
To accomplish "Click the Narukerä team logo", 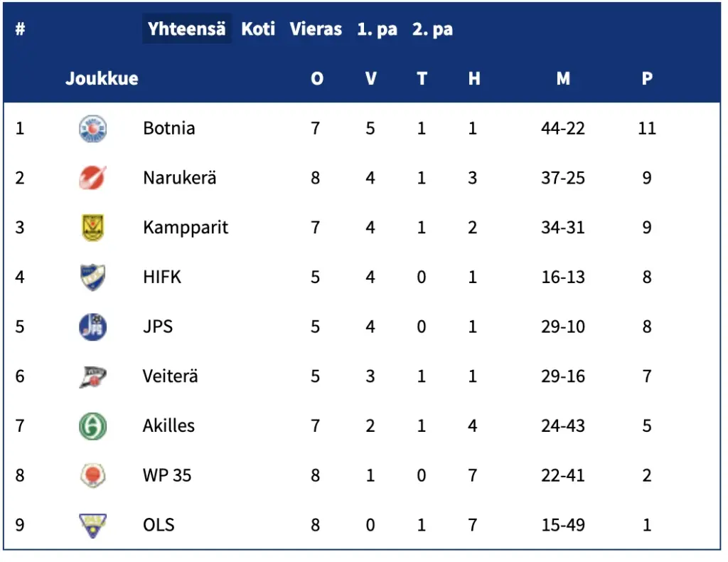I will pos(92,178).
